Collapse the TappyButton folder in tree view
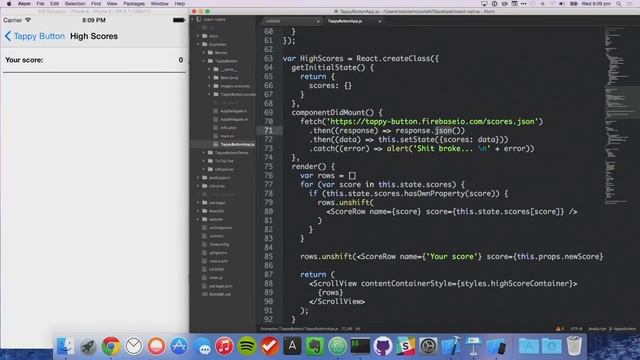 204,61
